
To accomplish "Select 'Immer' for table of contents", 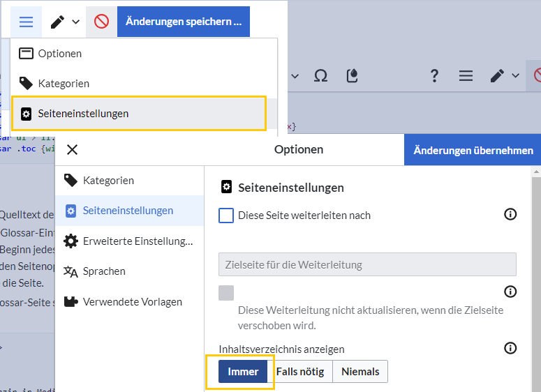I will (x=243, y=371).
